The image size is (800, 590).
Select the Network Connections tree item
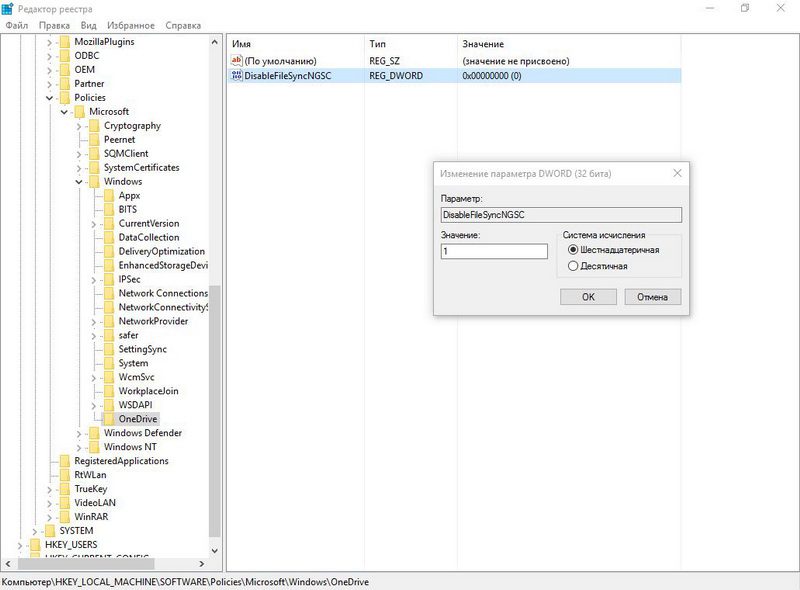(x=163, y=293)
